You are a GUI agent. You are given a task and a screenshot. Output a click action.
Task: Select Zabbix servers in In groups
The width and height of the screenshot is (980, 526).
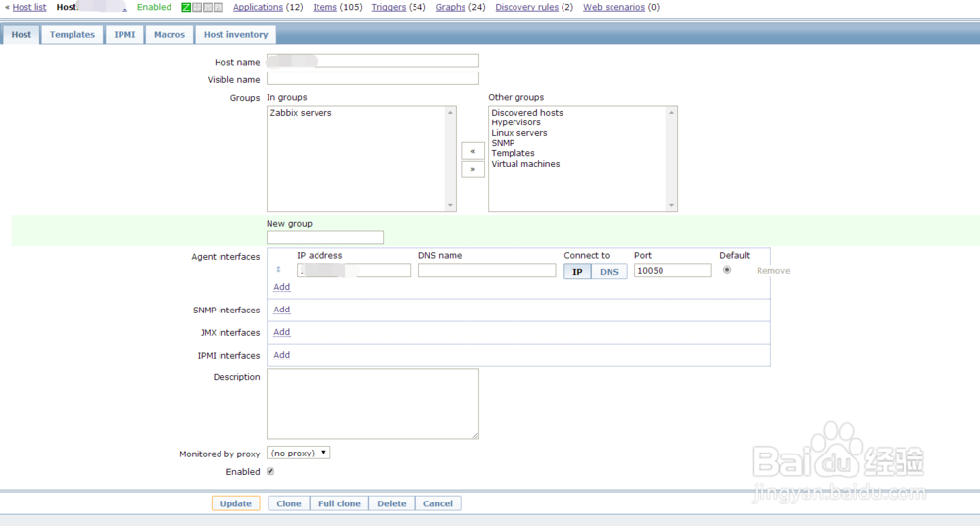301,113
